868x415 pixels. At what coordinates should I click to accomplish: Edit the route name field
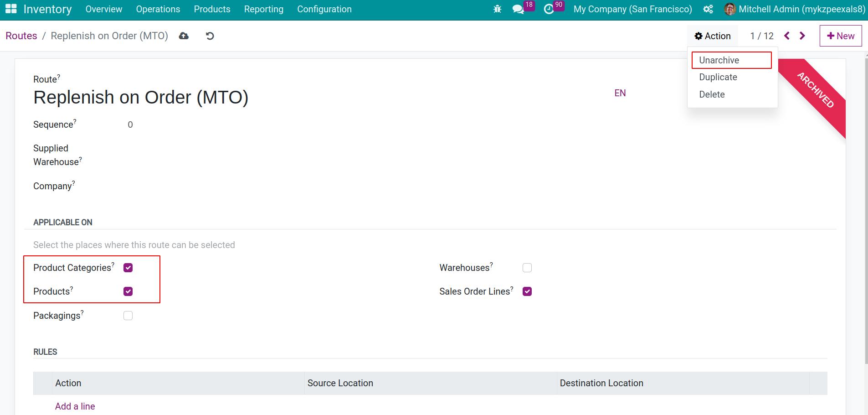[x=319, y=97]
